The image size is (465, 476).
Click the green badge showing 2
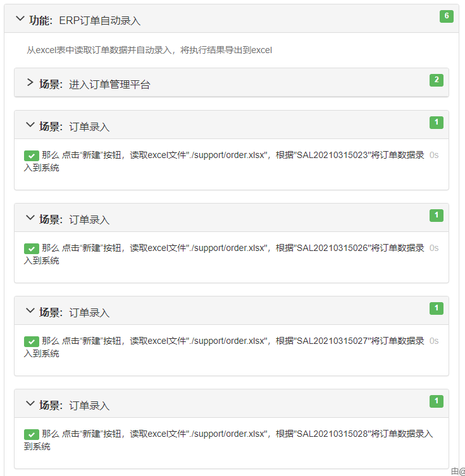(x=437, y=80)
